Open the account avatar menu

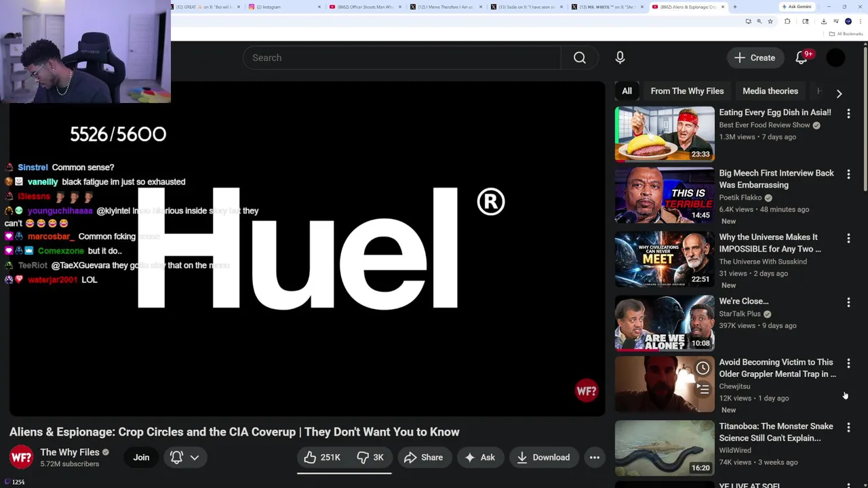[x=835, y=58]
